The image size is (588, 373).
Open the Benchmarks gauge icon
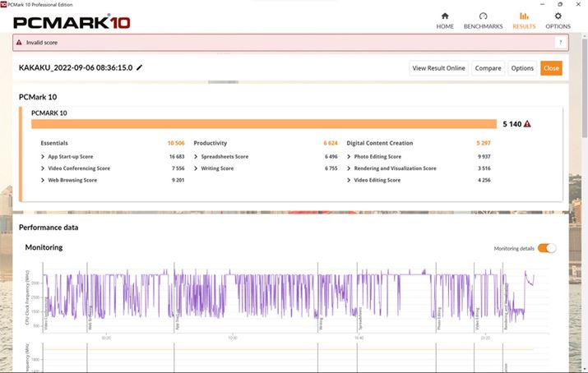tap(483, 16)
